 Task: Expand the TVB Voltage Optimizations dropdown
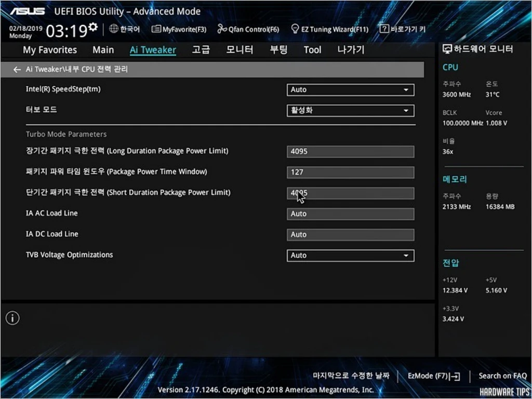coord(351,256)
